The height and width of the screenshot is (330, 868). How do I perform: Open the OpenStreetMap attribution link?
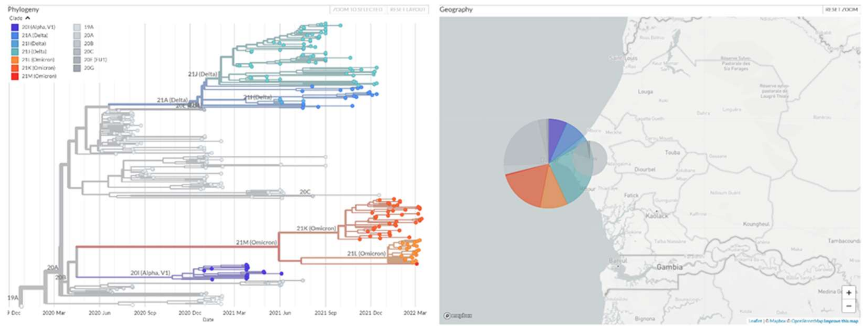pos(807,321)
